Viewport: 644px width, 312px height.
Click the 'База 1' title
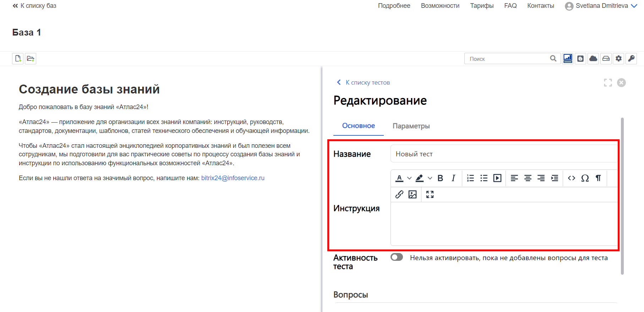pyautogui.click(x=27, y=32)
